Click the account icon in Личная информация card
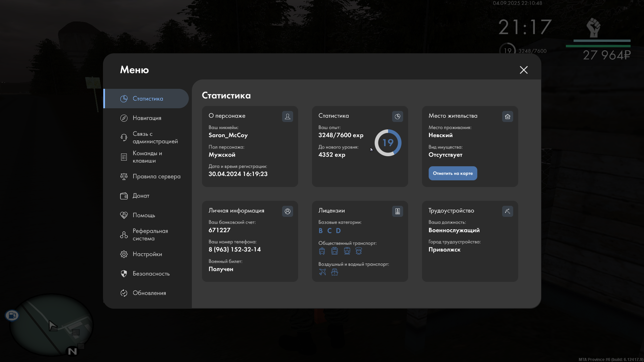 pos(287,211)
